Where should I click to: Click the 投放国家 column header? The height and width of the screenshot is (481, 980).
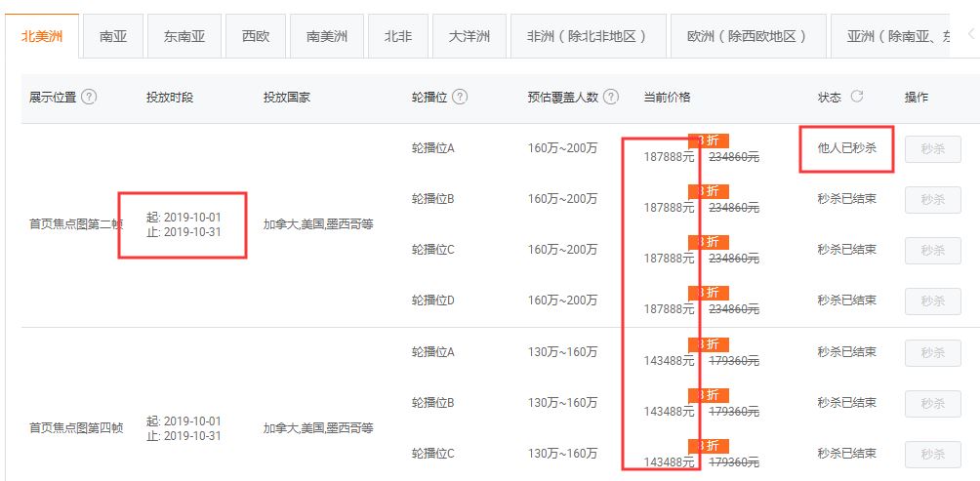287,98
